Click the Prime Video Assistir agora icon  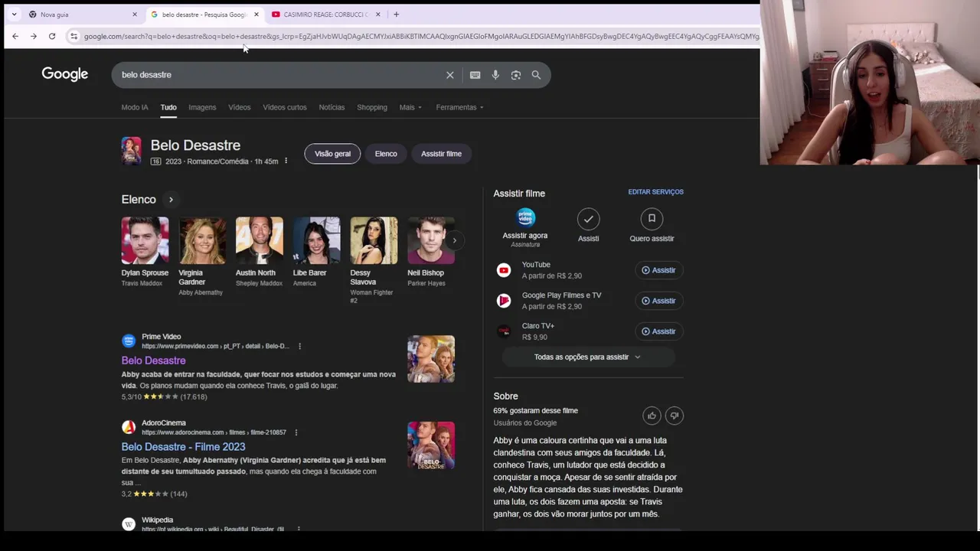click(525, 217)
